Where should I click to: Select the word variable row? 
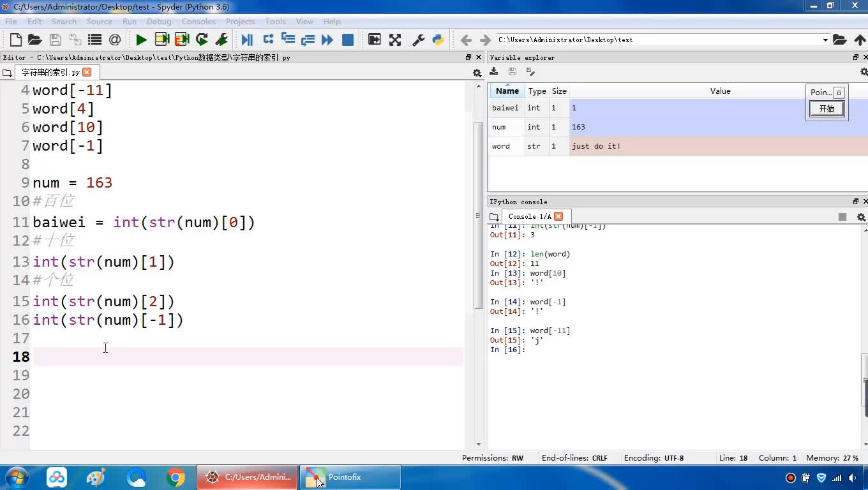coord(501,146)
